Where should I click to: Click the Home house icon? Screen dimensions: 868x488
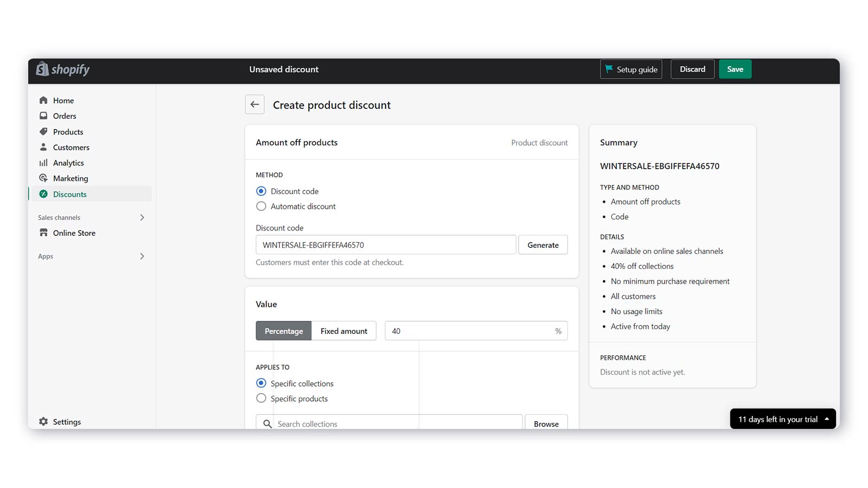(43, 100)
